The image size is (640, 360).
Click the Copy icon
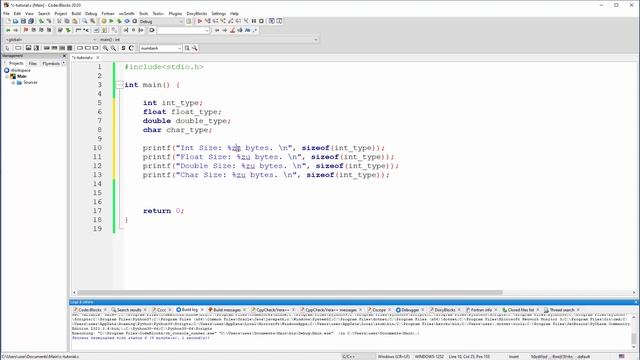point(67,21)
